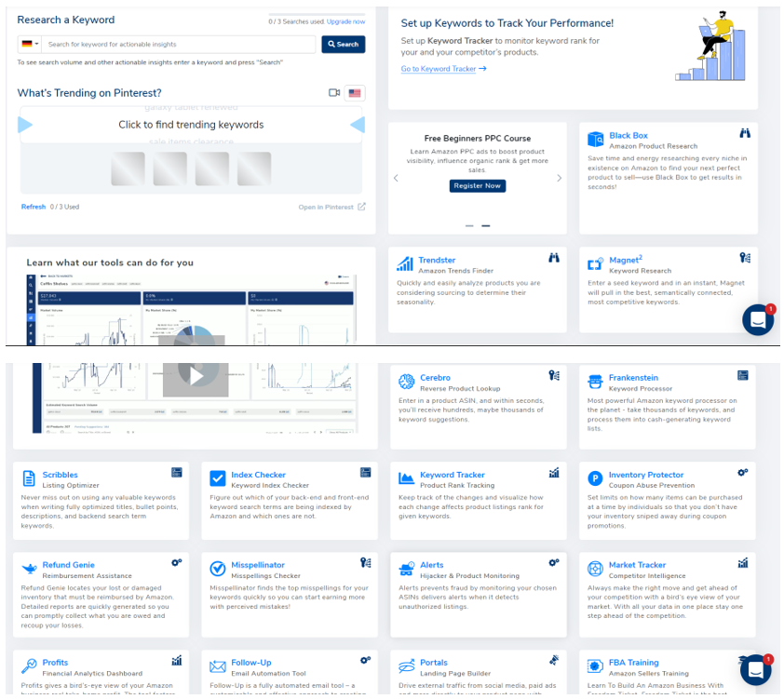Viewport: 784px width, 699px height.
Task: Click the first trending product thumbnail placeholder
Action: coord(128,168)
